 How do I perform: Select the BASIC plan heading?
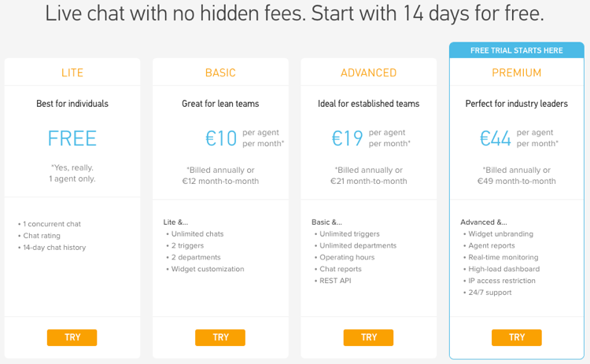pos(220,72)
